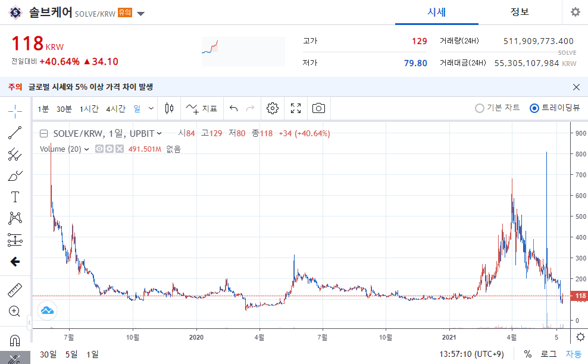The width and height of the screenshot is (588, 364).
Task: Toggle auto (자동) scale mode
Action: pyautogui.click(x=573, y=354)
